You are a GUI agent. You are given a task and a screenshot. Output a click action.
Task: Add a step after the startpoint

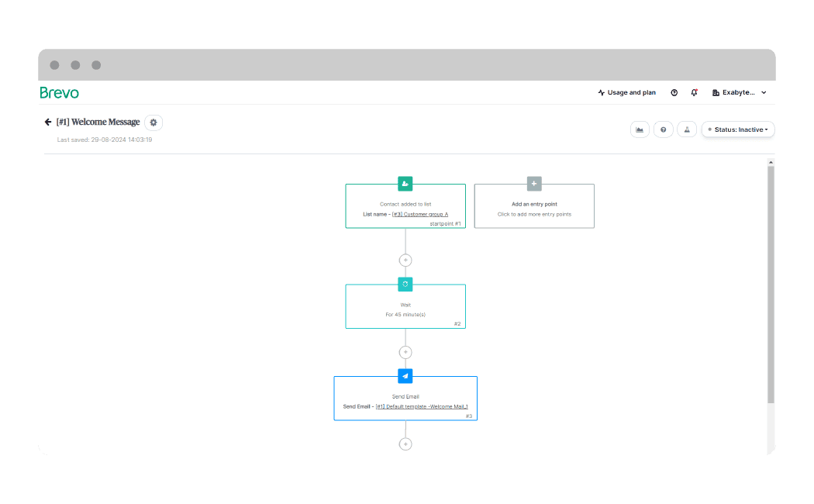point(405,261)
